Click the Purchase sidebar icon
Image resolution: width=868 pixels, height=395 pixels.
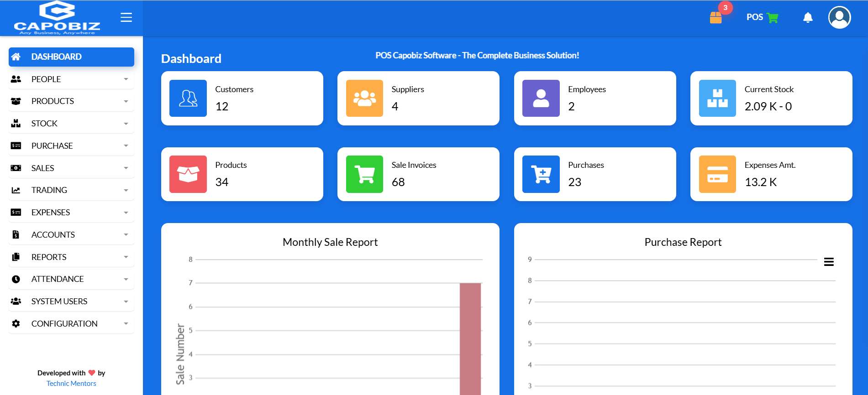[16, 146]
